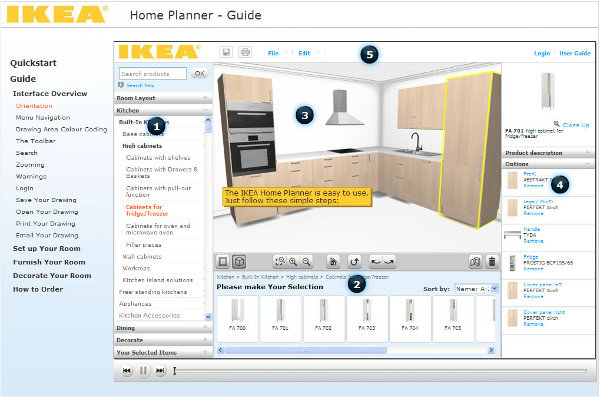Click the print icon in the header
This screenshot has height=397, width=600.
[245, 52]
